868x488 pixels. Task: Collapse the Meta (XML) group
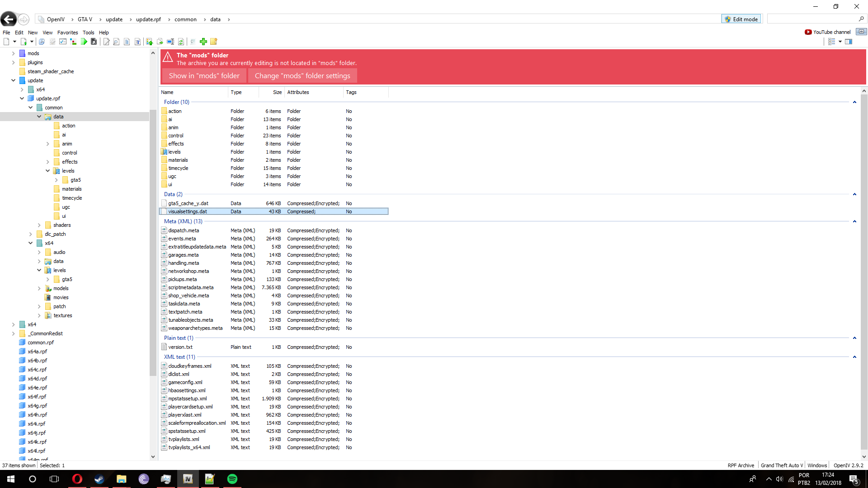pyautogui.click(x=854, y=221)
